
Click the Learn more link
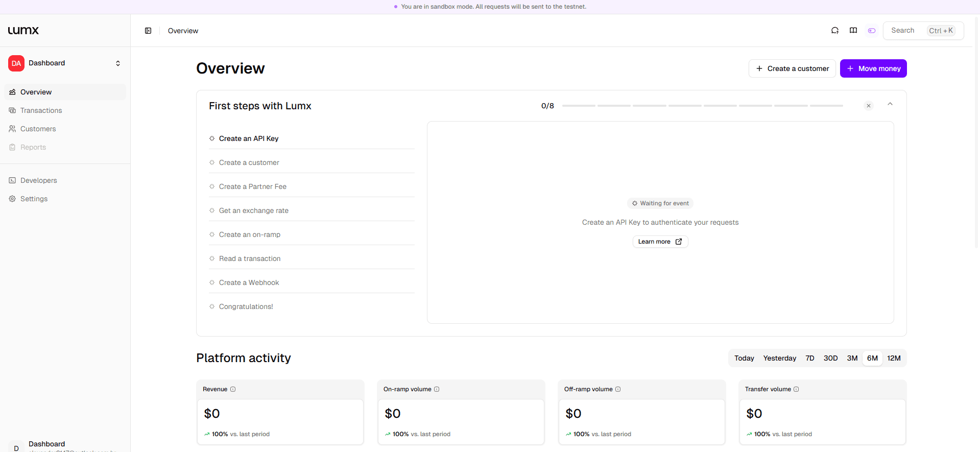tap(660, 242)
